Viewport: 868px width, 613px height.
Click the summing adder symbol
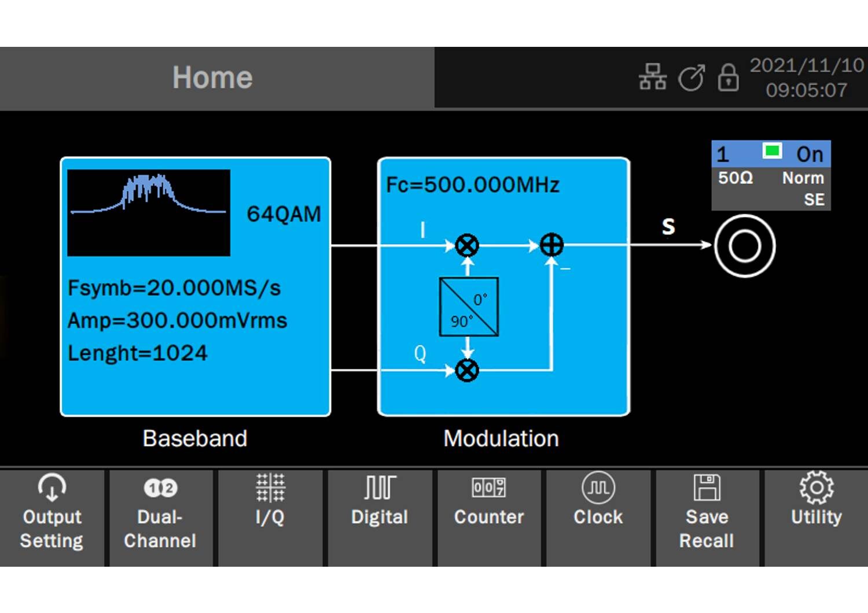coord(551,245)
